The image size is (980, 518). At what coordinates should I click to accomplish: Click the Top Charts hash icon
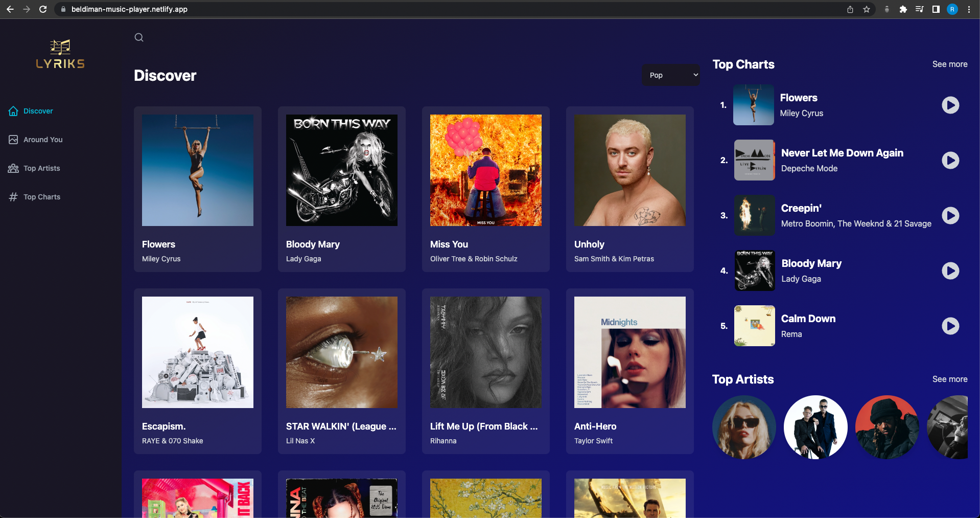13,197
